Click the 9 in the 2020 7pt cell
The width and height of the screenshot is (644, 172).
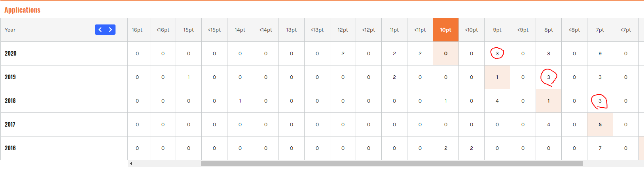coord(600,53)
